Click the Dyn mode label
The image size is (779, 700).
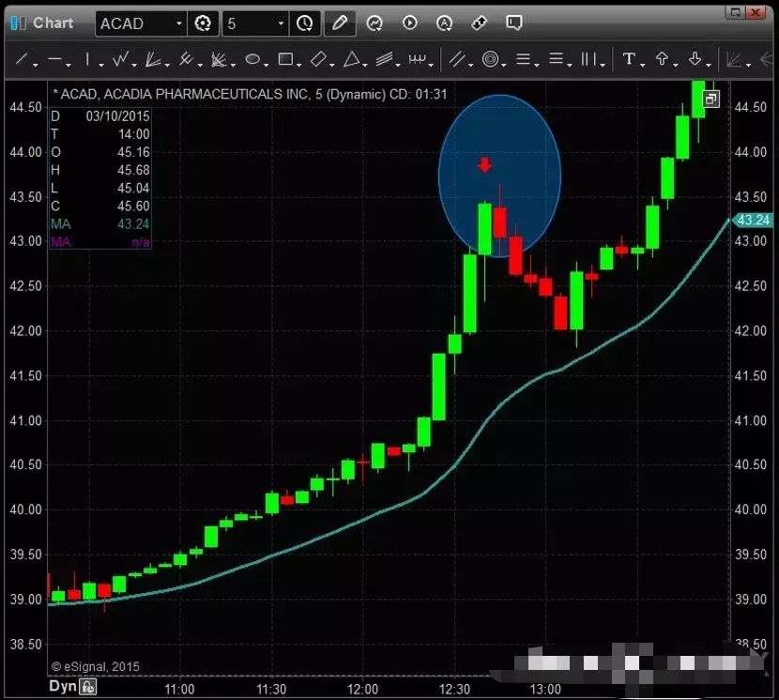(x=63, y=687)
